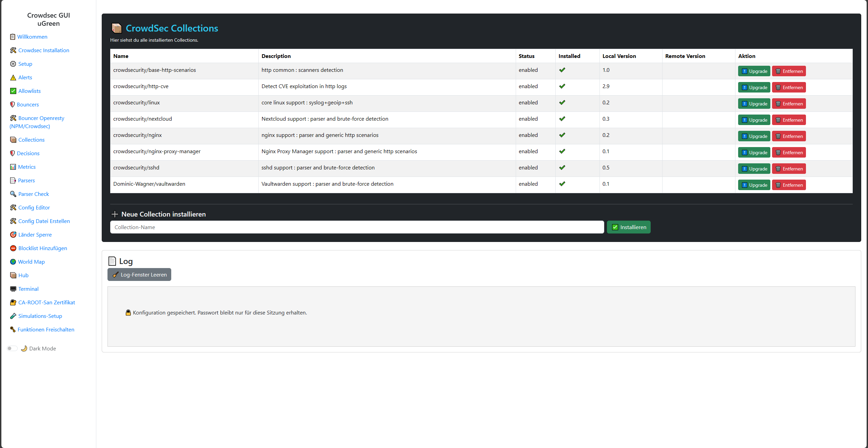Screen dimensions: 868x448
Task: Open Metrics from the sidebar
Action: [27, 167]
